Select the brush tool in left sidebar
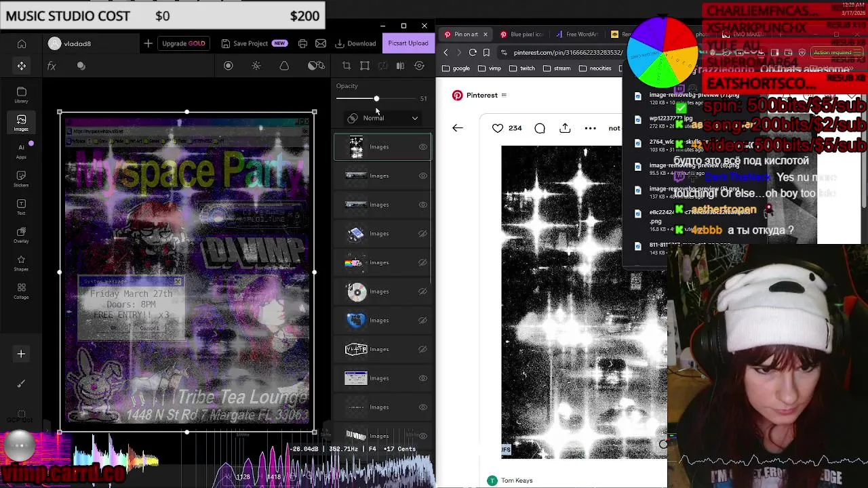Image resolution: width=868 pixels, height=488 pixels. coord(21,384)
